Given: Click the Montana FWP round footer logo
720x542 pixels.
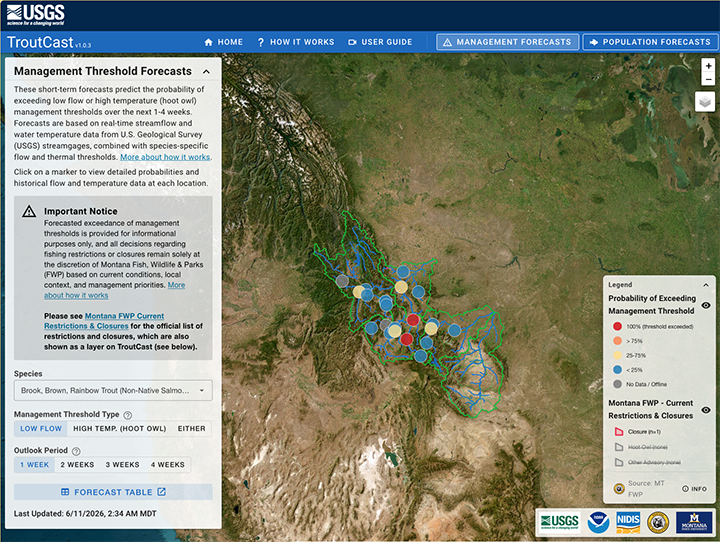Looking at the screenshot, I should [658, 523].
